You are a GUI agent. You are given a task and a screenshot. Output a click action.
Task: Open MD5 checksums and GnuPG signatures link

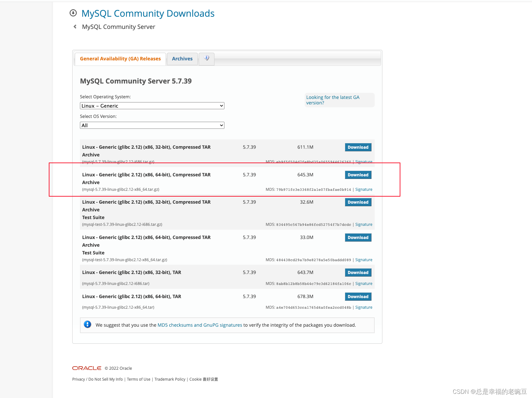click(200, 325)
